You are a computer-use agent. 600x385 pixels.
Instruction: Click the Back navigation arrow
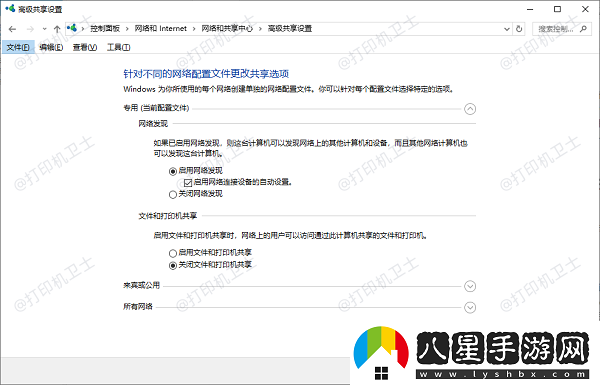[x=12, y=29]
